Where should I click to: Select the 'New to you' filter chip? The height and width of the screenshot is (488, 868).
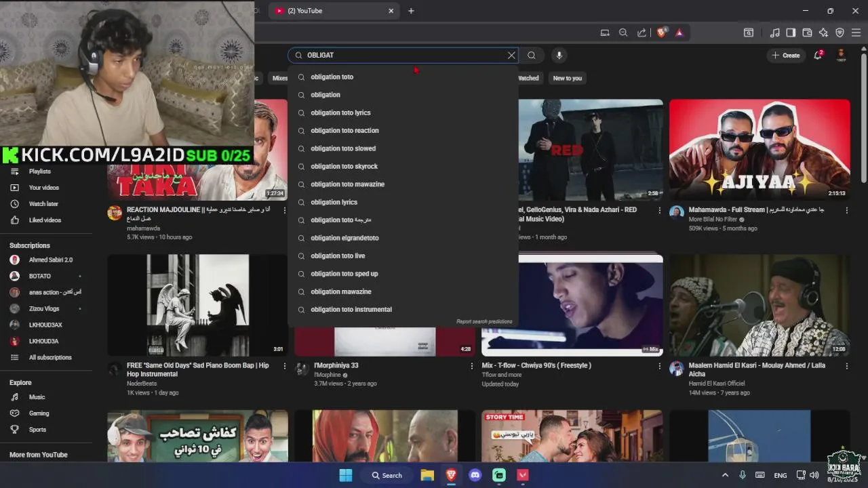(x=568, y=78)
